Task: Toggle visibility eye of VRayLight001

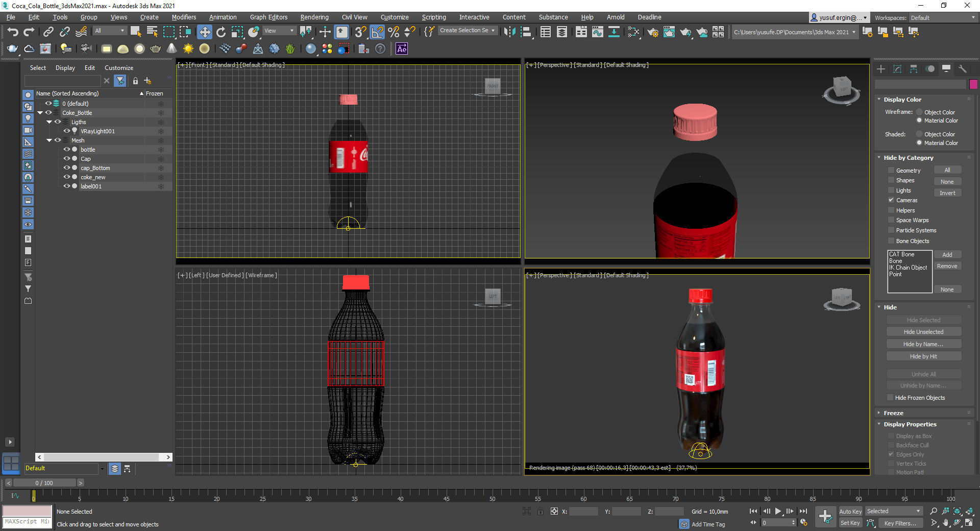Action: point(66,131)
